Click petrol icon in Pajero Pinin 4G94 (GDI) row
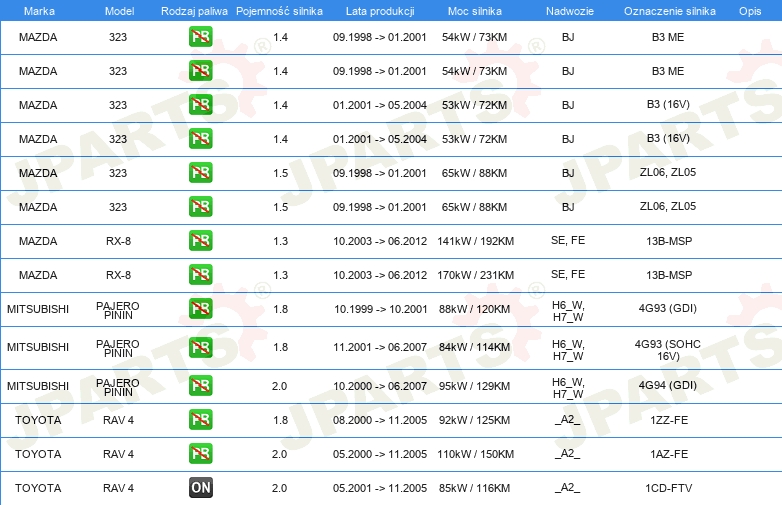Screen dimensions: 782x505 (x=200, y=385)
